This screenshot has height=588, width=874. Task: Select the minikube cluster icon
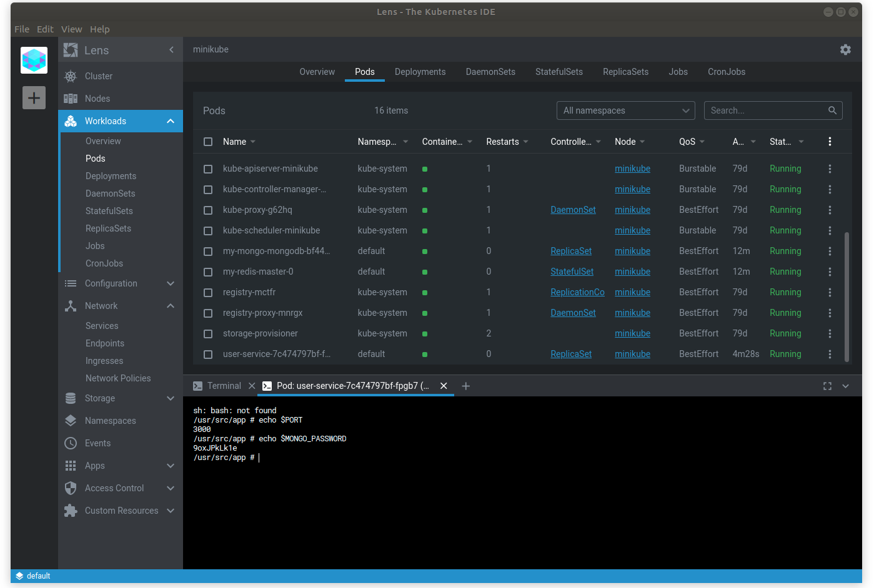coord(34,61)
